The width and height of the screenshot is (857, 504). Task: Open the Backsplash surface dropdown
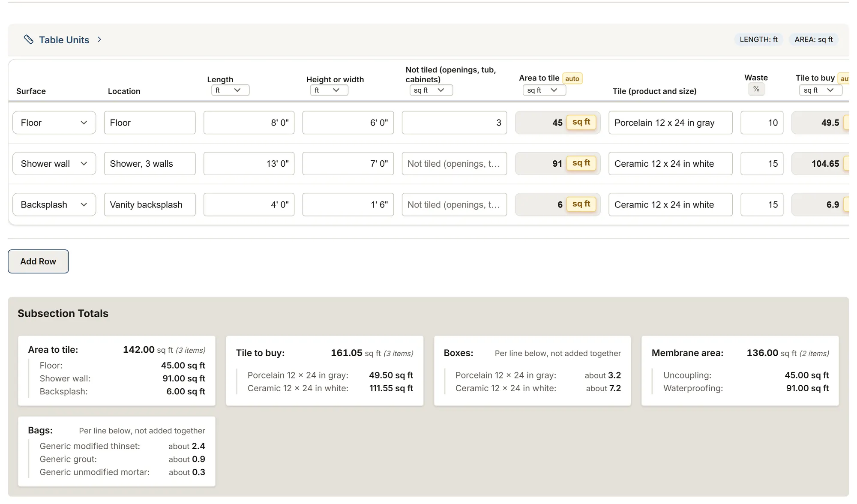point(54,205)
